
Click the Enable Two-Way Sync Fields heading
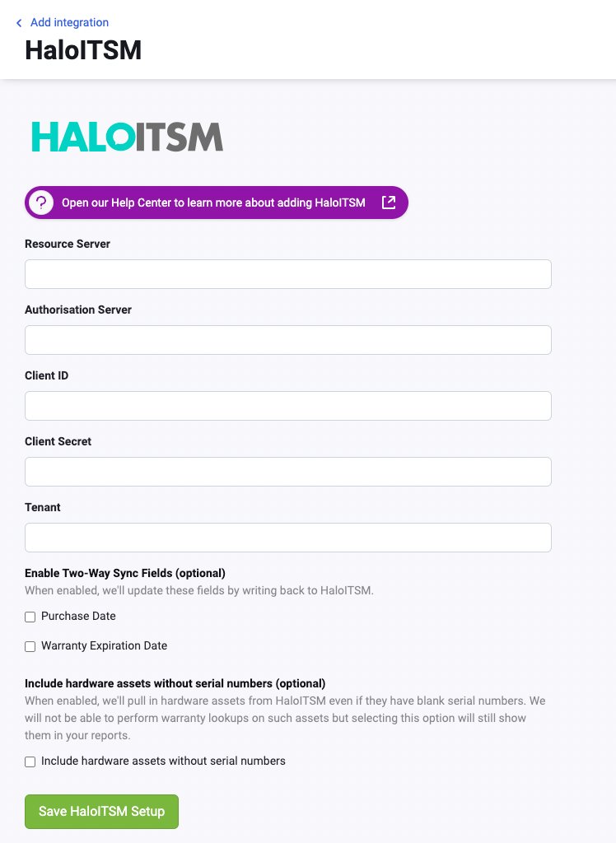tap(125, 573)
